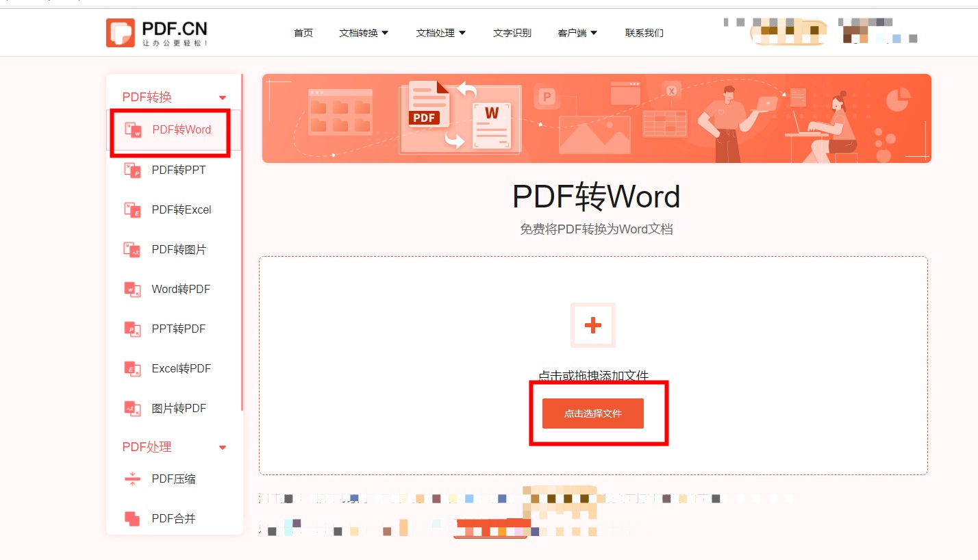Open 联系我们 in the navigation

(644, 33)
